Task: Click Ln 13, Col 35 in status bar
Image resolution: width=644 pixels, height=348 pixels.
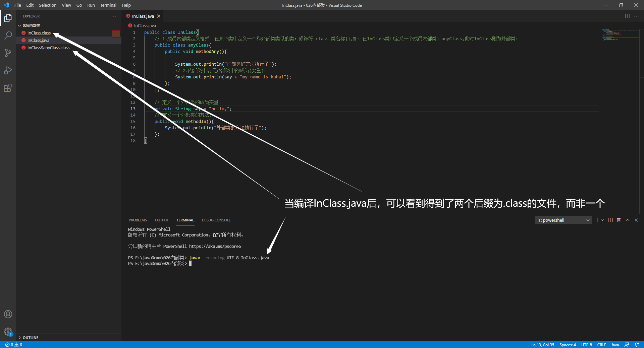Action: click(543, 345)
